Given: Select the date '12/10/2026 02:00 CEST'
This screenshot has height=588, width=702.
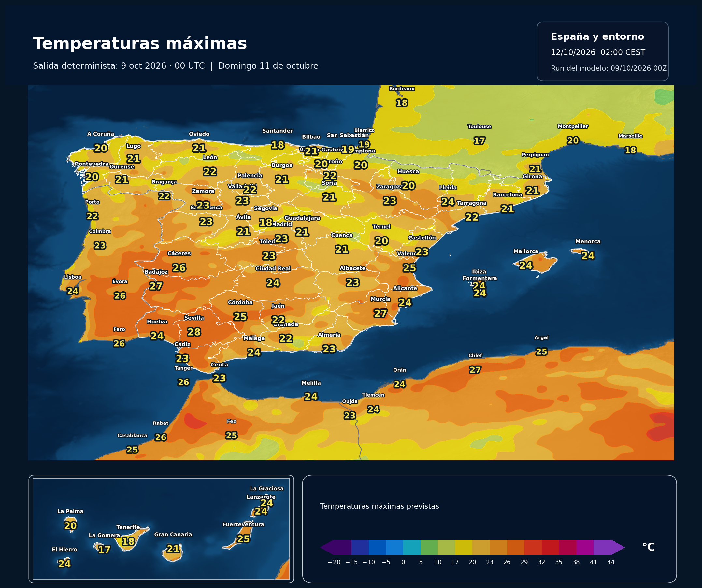Looking at the screenshot, I should coord(598,52).
